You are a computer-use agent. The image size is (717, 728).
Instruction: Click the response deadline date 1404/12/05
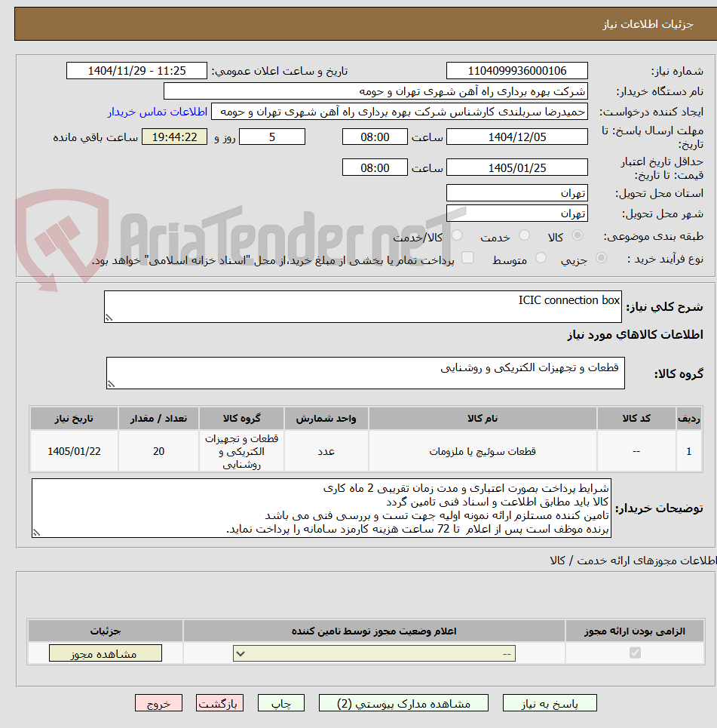517,137
